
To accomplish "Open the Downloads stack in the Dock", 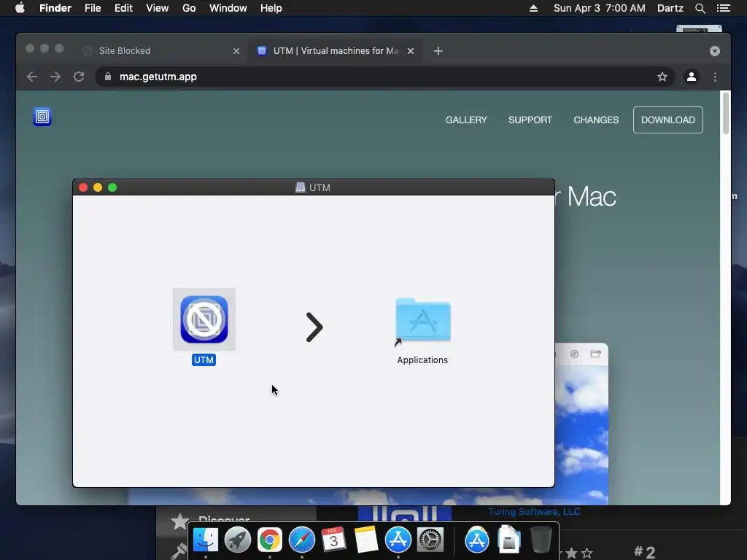I will click(508, 540).
